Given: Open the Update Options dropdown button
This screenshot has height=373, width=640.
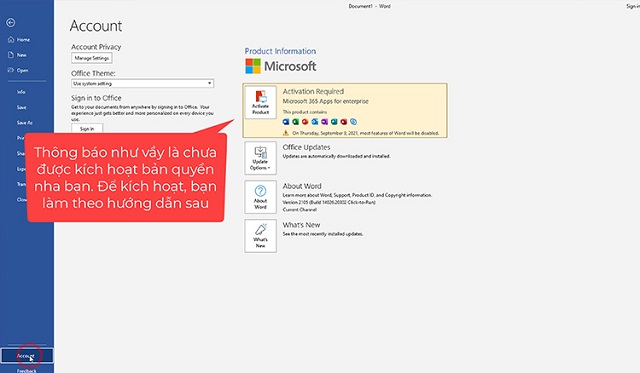Looking at the screenshot, I should point(260,158).
